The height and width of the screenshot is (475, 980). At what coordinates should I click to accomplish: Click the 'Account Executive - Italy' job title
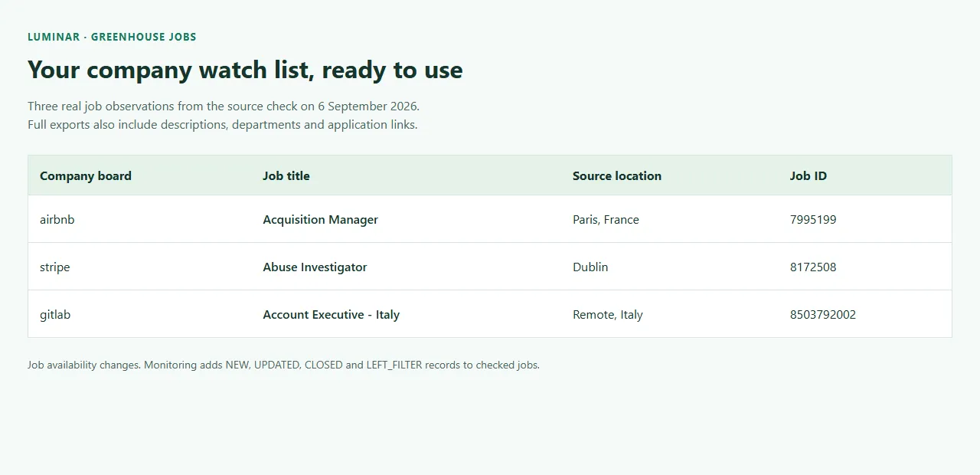point(332,314)
